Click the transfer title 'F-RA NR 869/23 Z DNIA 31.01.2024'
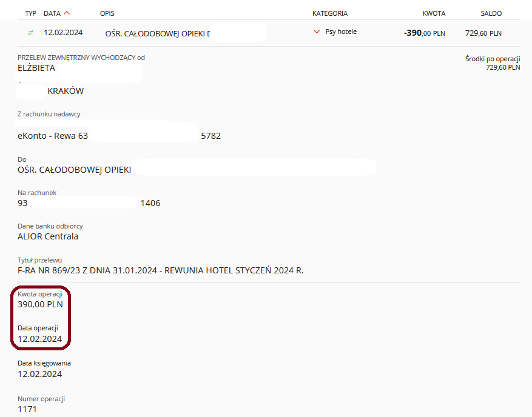532x417 pixels. click(87, 270)
